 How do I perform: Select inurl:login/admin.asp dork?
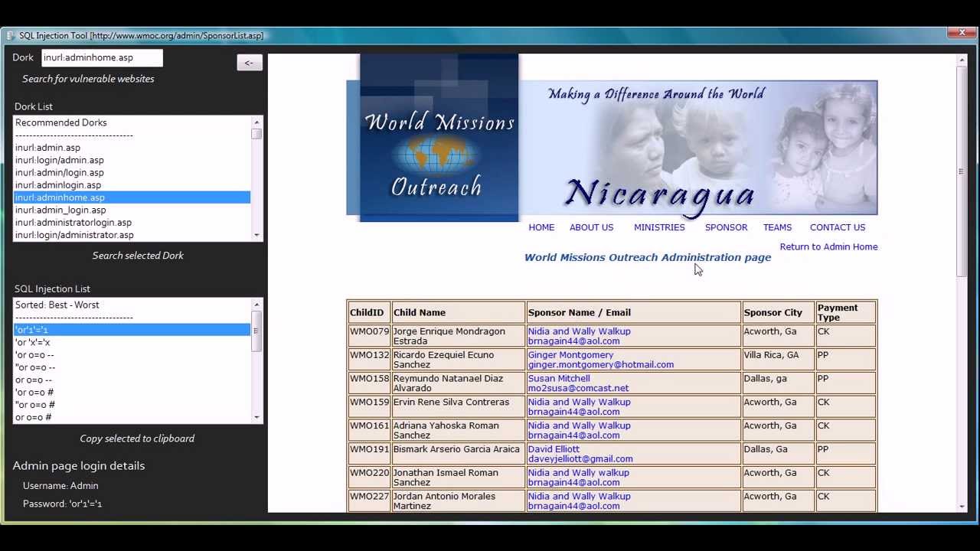point(132,160)
